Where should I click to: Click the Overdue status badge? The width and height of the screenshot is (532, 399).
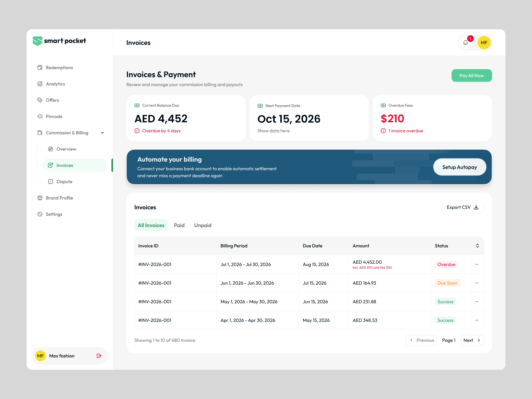(446, 264)
